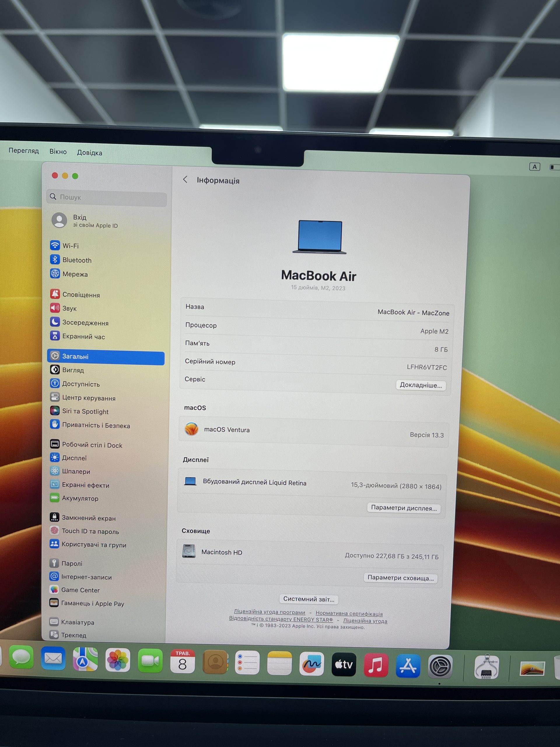Open Apple TV from the Dock
Viewport: 560px width, 747px height.
(x=344, y=665)
